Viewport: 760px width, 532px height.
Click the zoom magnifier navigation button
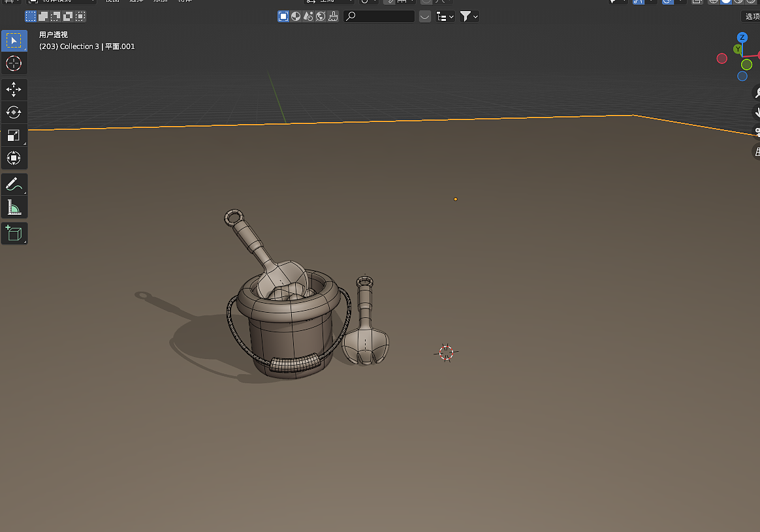pos(757,92)
